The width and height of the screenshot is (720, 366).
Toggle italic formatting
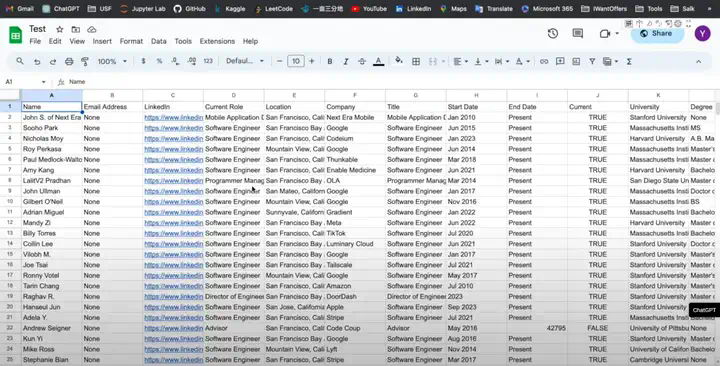pyautogui.click(x=346, y=62)
